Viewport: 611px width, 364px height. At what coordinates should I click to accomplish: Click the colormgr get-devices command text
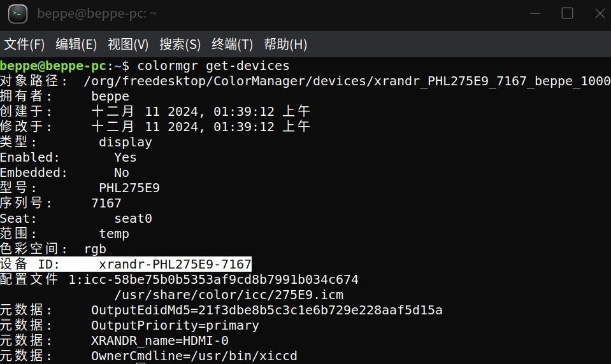coord(213,66)
